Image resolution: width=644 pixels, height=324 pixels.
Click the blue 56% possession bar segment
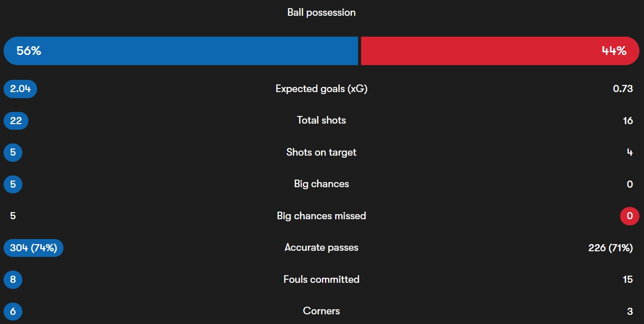[x=180, y=51]
